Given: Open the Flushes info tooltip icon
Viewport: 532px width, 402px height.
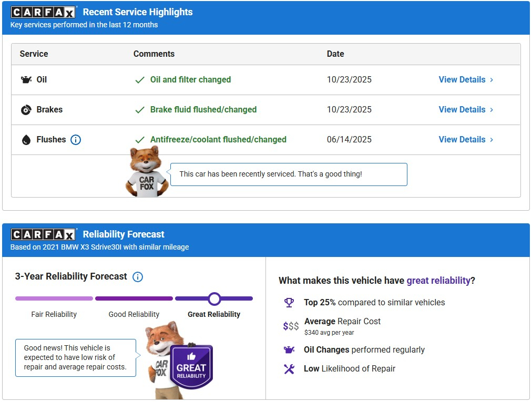Looking at the screenshot, I should click(76, 140).
